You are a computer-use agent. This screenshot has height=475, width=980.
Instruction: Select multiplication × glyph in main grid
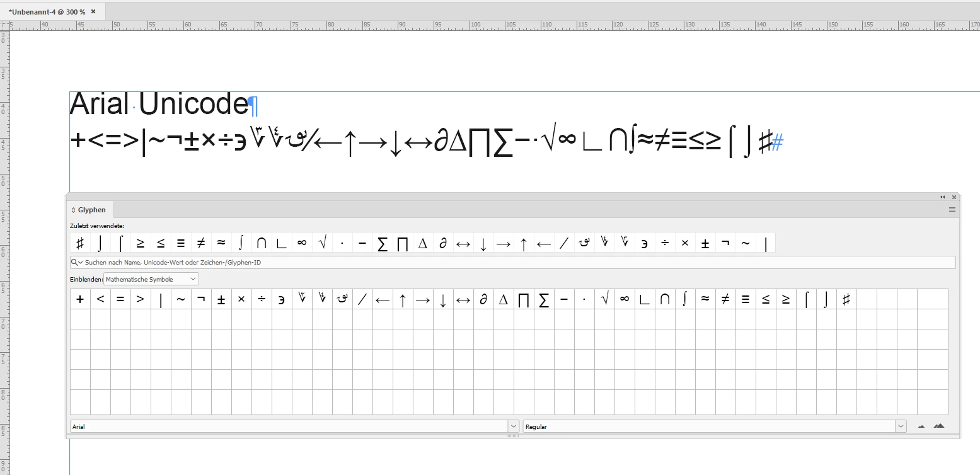coord(241,299)
